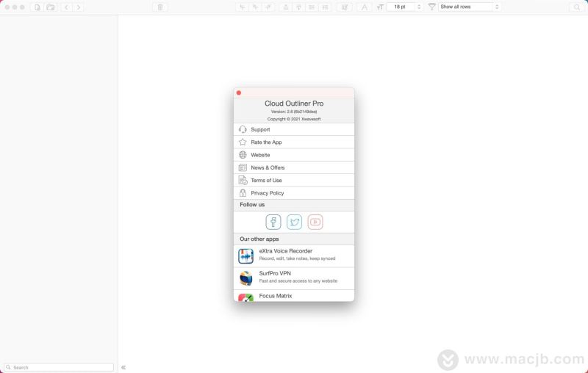This screenshot has height=373, width=588.
Task: Open News & Offers
Action: click(x=294, y=167)
